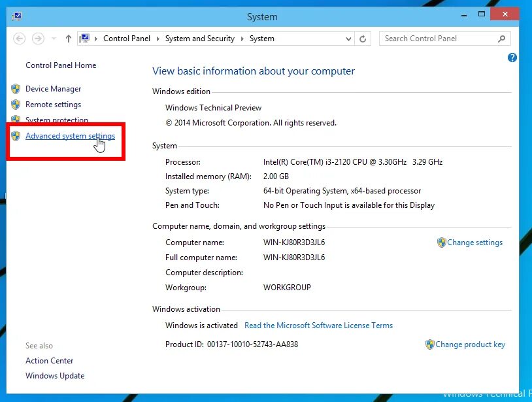Open Device Manager link
This screenshot has width=532, height=402.
(x=54, y=89)
